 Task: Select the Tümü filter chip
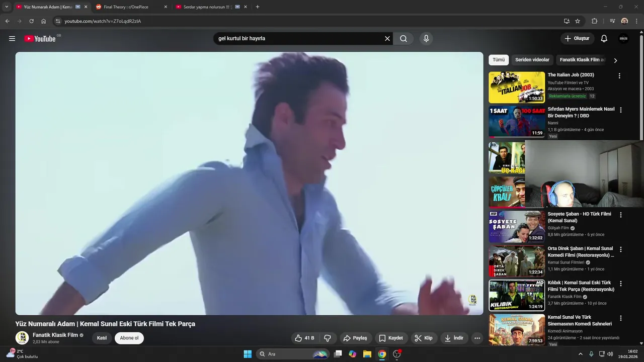(x=499, y=60)
